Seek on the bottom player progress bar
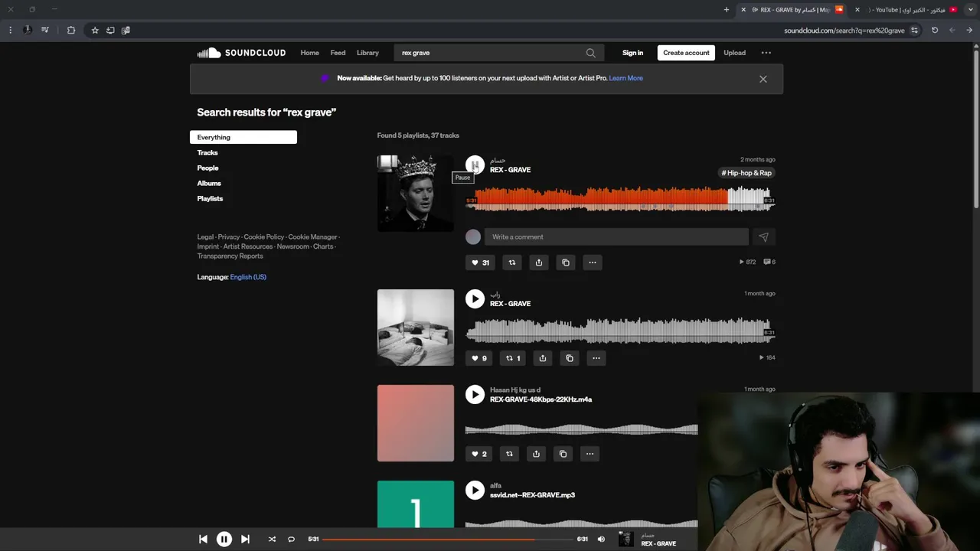Viewport: 980px width, 551px height. click(x=447, y=540)
